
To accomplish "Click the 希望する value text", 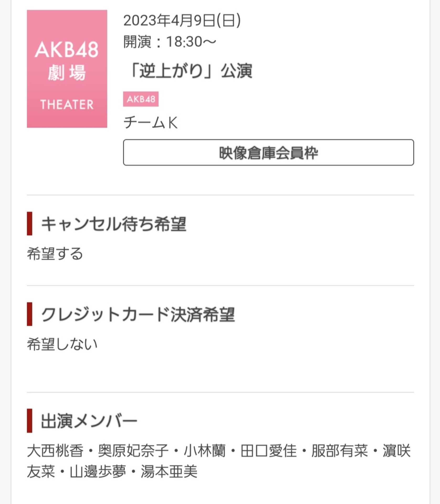I will (x=55, y=254).
